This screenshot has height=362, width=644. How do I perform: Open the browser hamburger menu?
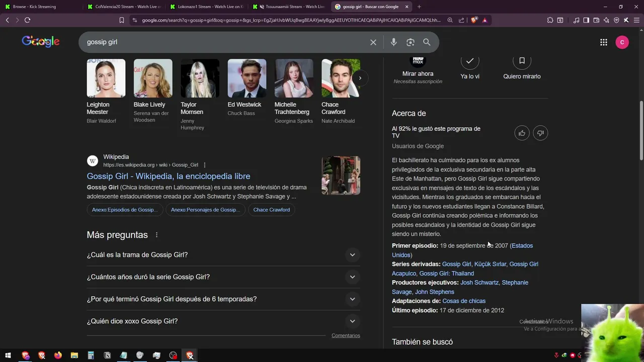point(636,20)
